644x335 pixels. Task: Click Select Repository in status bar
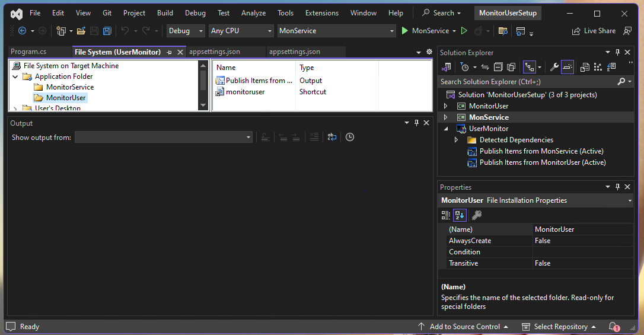(559, 327)
